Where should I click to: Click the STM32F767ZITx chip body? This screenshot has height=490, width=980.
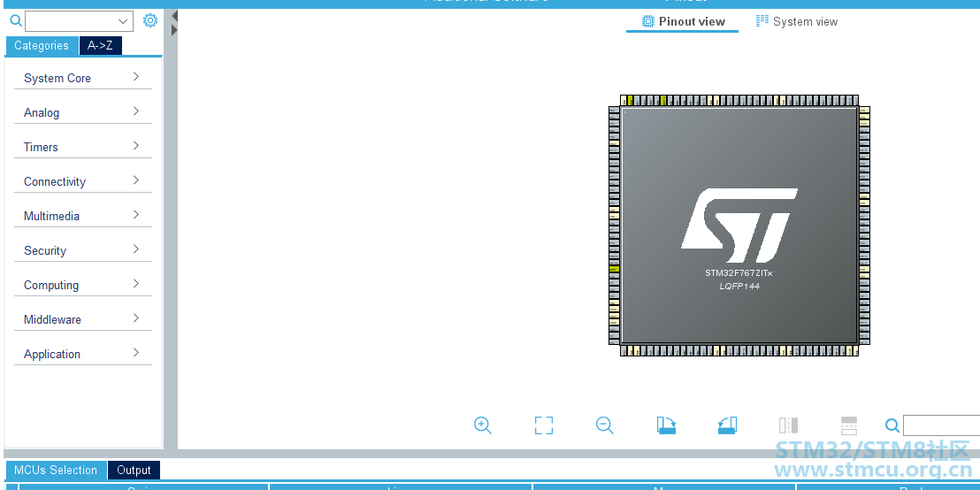pyautogui.click(x=739, y=225)
